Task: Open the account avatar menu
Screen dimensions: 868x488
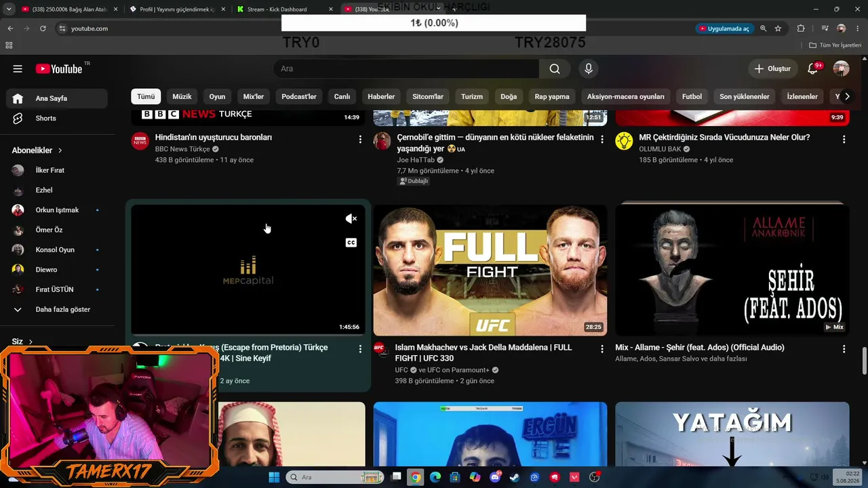Action: tap(841, 68)
